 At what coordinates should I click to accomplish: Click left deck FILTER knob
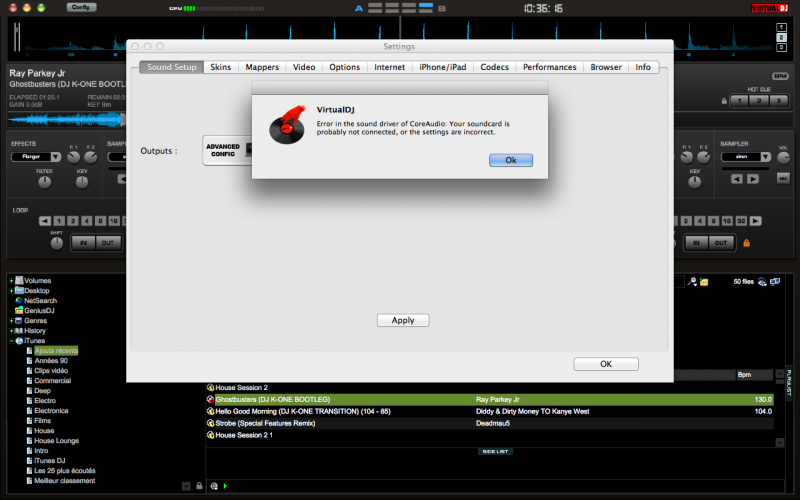tap(45, 182)
